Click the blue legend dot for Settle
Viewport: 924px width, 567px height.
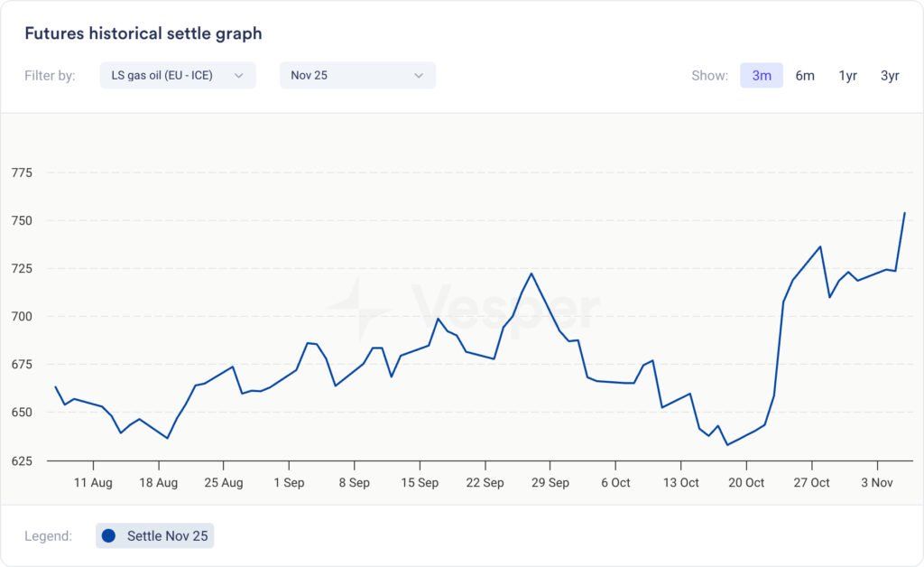tap(109, 536)
